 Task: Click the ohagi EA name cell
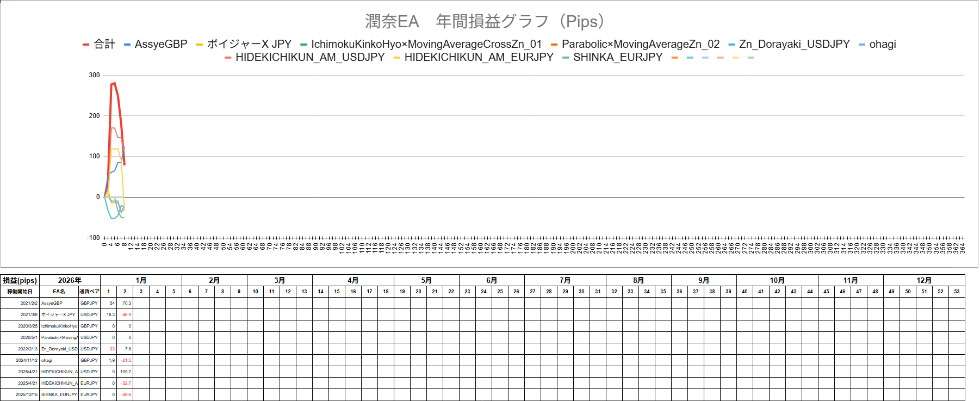(59, 360)
